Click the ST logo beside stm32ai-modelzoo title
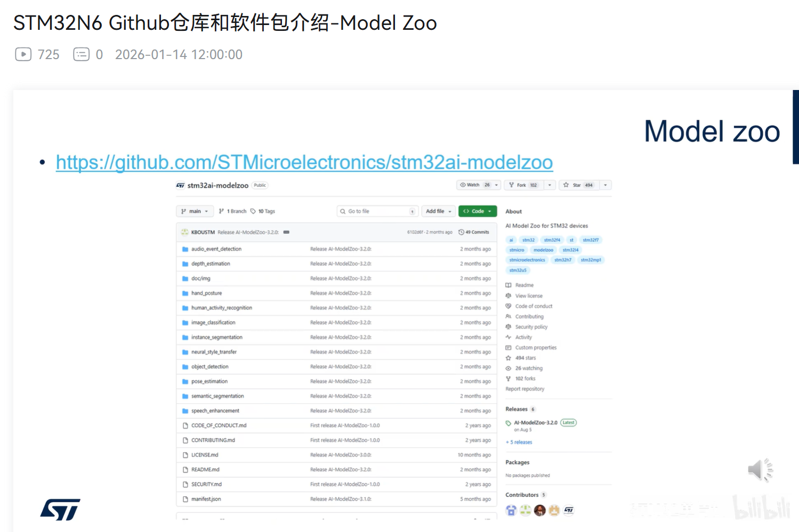 [180, 185]
